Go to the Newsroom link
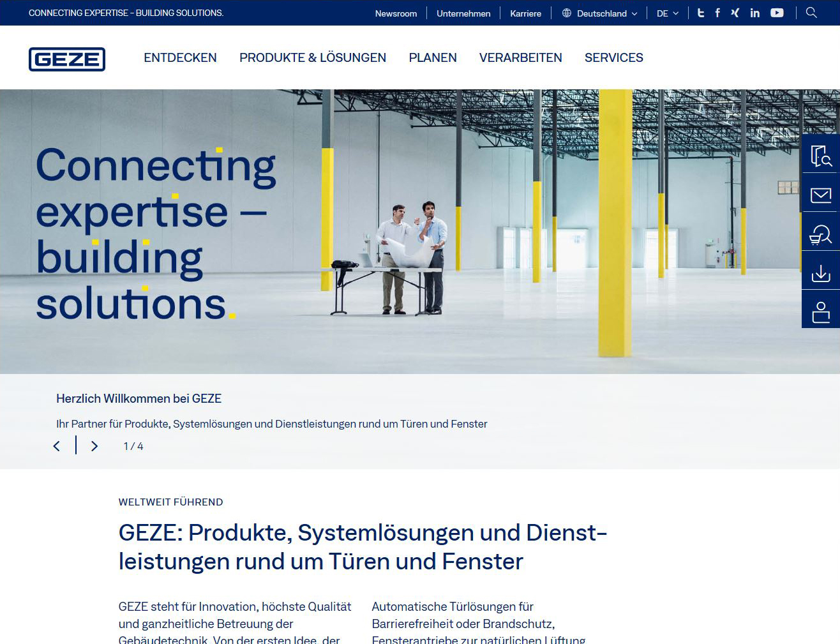This screenshot has height=644, width=840. (x=396, y=13)
